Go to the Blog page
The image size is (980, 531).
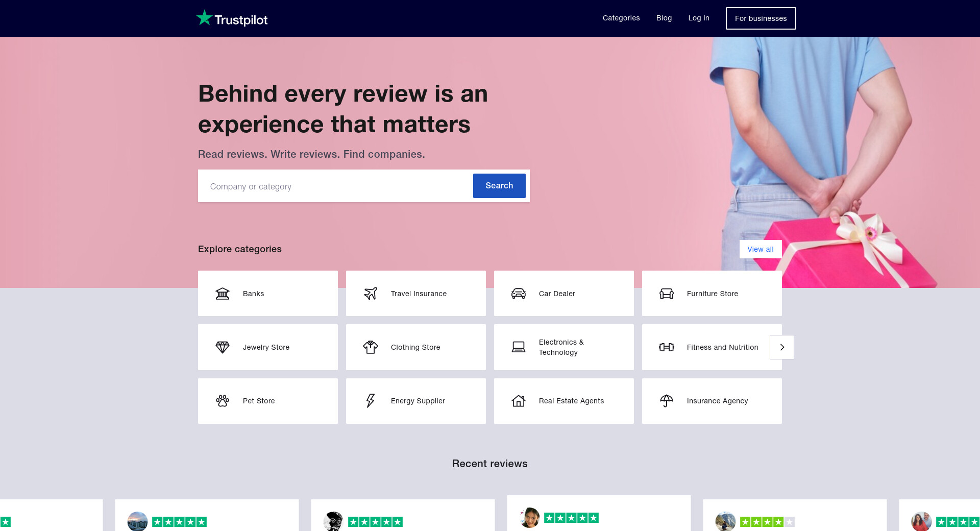(664, 18)
